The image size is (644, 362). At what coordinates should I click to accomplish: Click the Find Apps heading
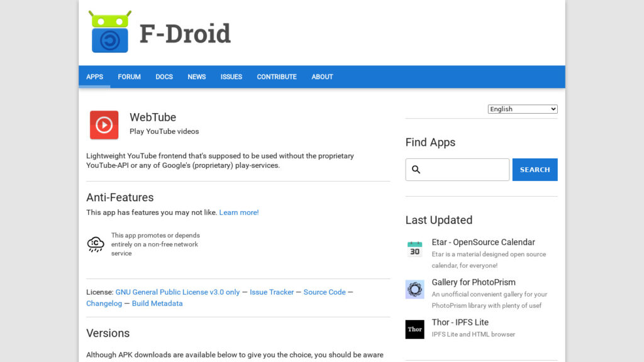point(430,143)
